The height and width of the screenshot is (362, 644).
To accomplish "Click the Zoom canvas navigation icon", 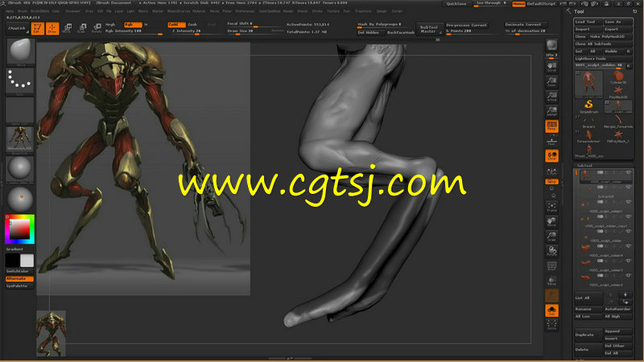I will click(551, 82).
